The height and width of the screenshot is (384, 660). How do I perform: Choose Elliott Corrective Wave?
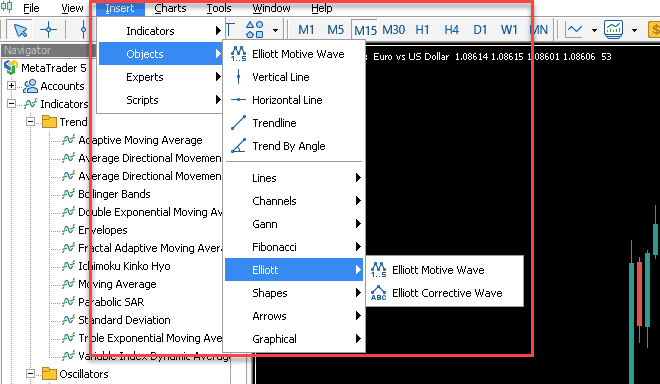coord(445,293)
